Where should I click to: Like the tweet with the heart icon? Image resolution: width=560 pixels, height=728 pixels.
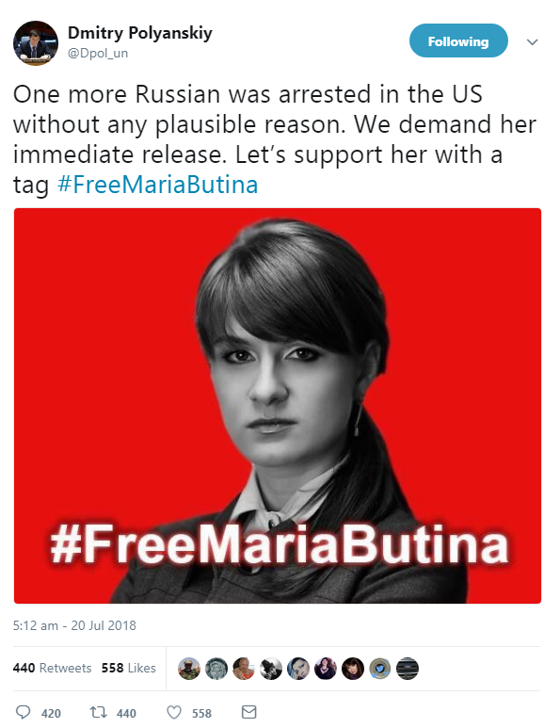pos(174,712)
